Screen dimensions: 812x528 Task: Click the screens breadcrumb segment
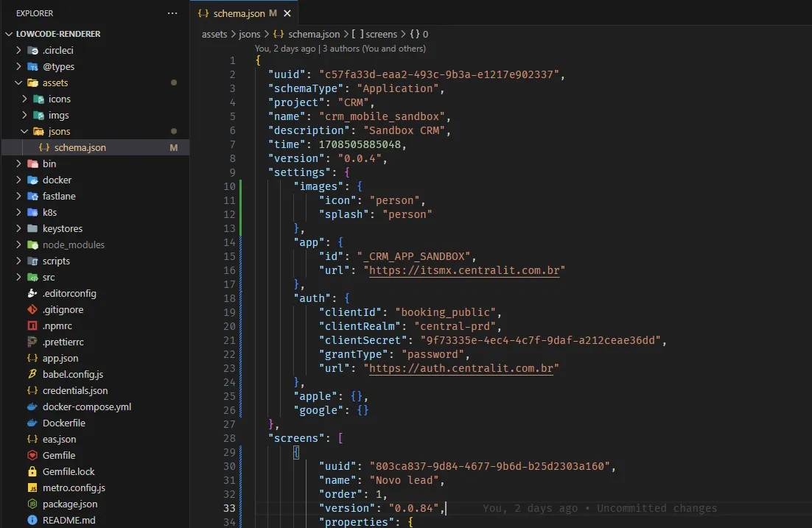pos(381,34)
